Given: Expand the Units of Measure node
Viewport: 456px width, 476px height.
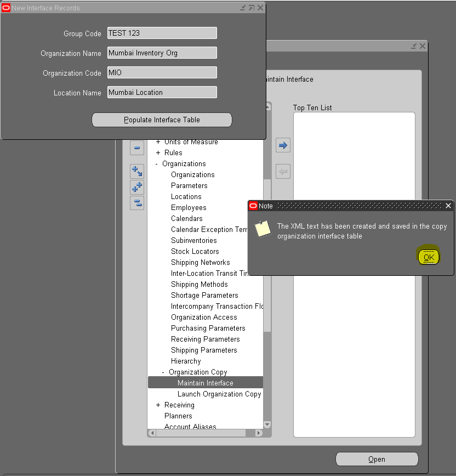Looking at the screenshot, I should pos(158,142).
